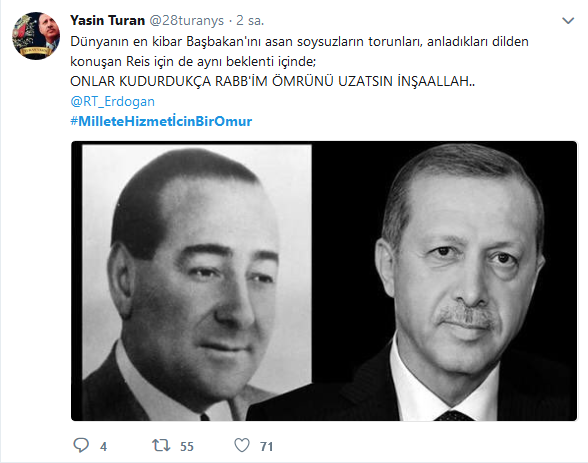Open the tweet permalink via '2 sa.' timestamp
This screenshot has height=463, width=588.
tap(250, 21)
